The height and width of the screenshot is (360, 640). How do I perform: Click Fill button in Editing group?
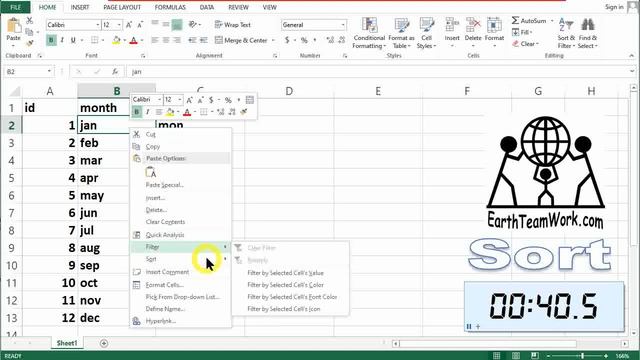pos(522,32)
